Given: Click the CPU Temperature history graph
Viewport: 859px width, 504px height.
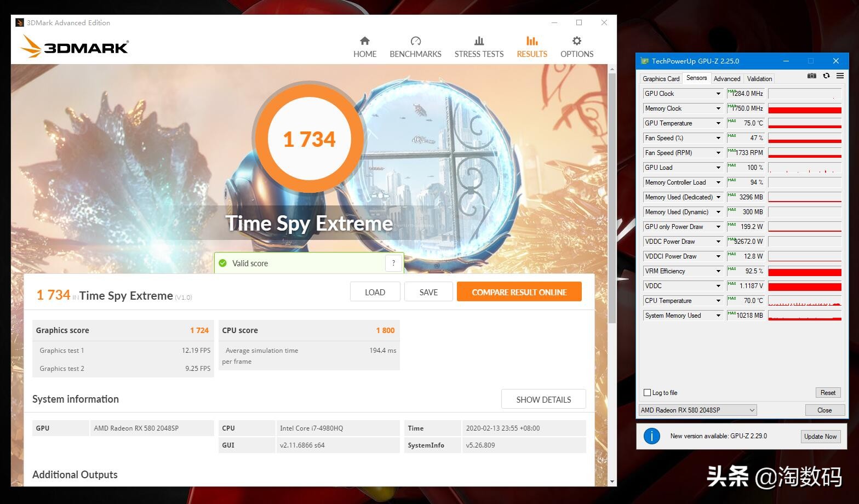Looking at the screenshot, I should tap(805, 301).
